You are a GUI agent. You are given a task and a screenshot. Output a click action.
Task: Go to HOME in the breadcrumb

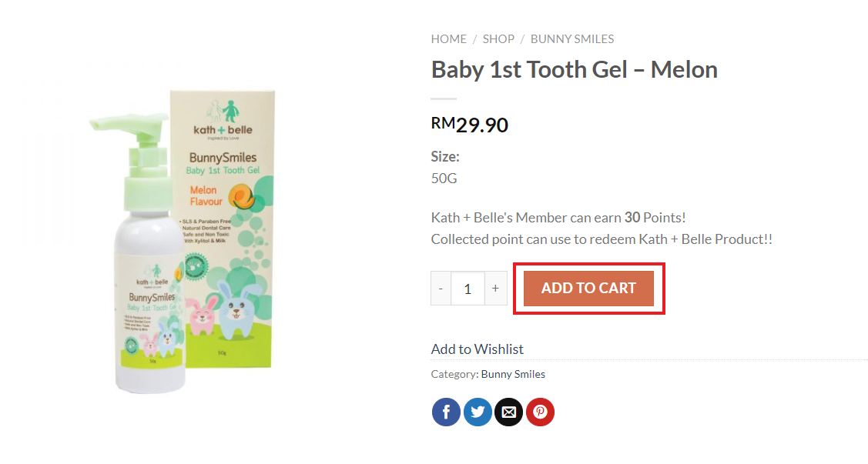point(448,39)
